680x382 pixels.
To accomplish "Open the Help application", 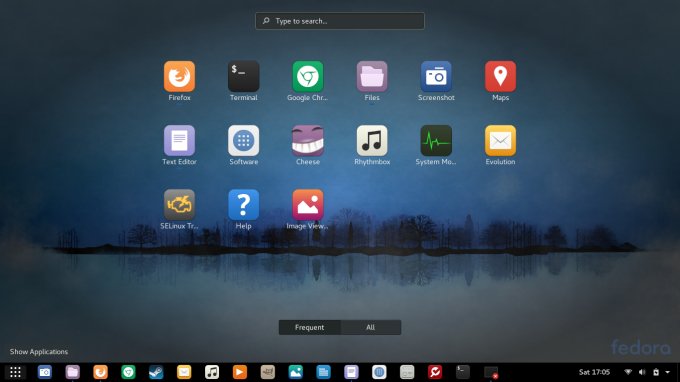I will tap(243, 205).
